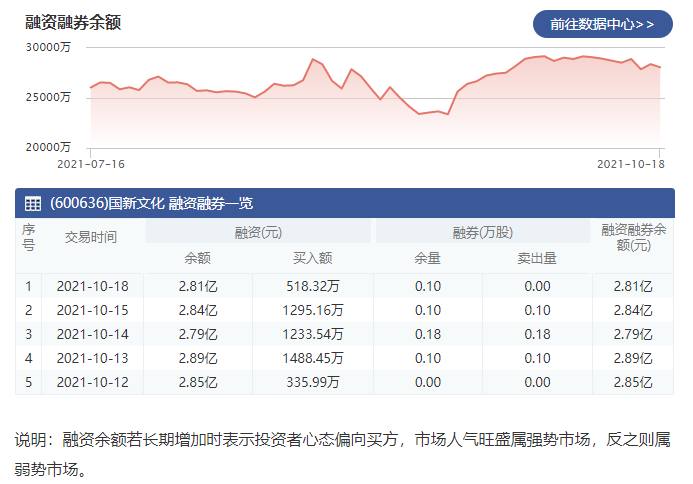The image size is (693, 484).
Task: Click the table grid icon beside (600636)国新文化
Action: (33, 203)
